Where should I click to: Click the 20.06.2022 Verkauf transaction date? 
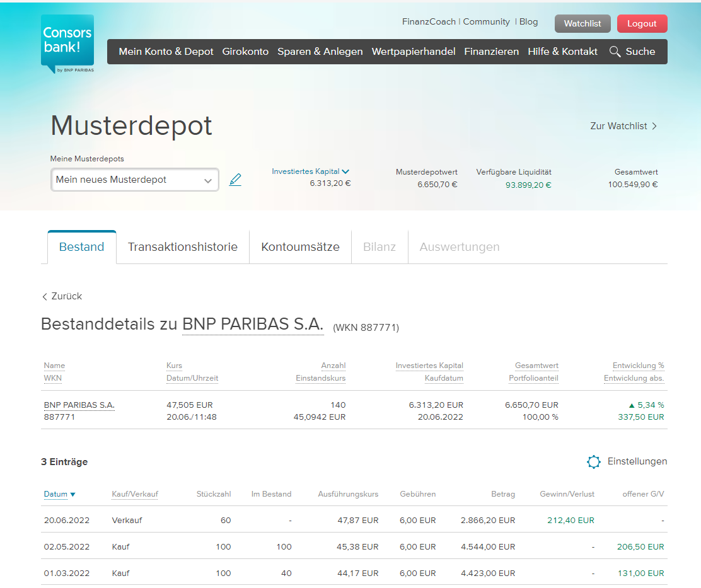[x=67, y=521]
